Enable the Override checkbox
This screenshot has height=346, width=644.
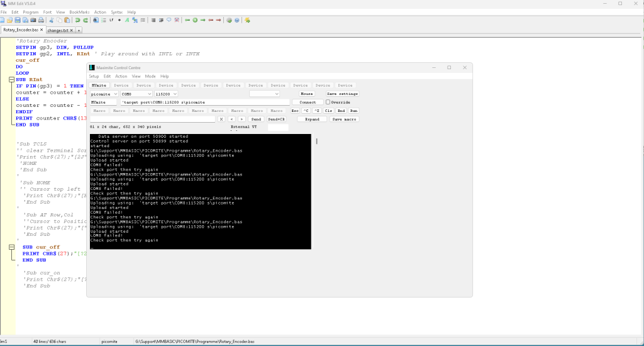point(328,102)
